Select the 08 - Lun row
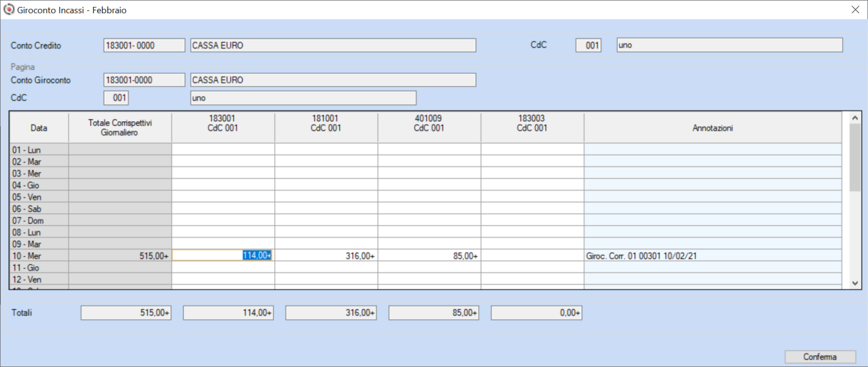Image resolution: width=868 pixels, height=367 pixels. click(x=39, y=232)
